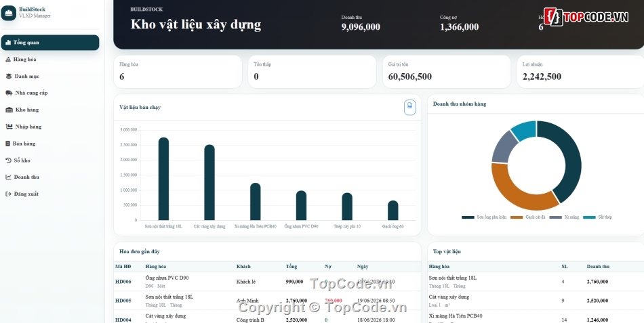Image resolution: width=644 pixels, height=323 pixels.
Task: Click the Đăng xuất logout icon
Action: click(x=8, y=194)
